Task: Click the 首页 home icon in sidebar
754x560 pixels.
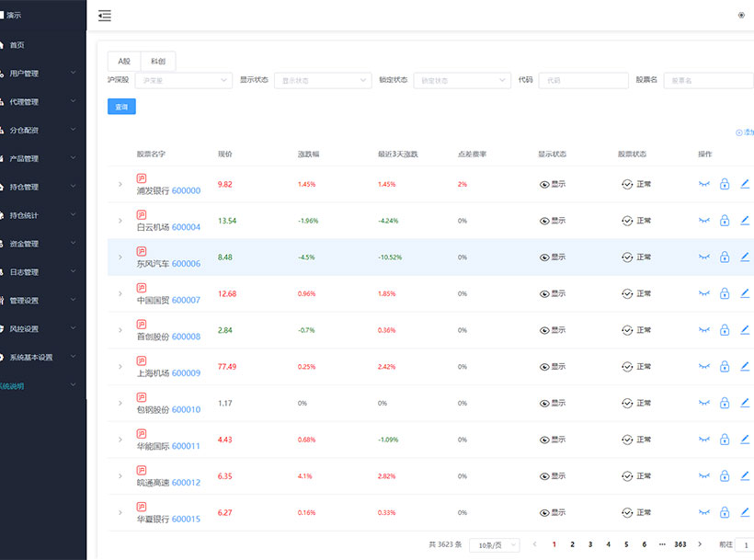Action: (x=4, y=45)
